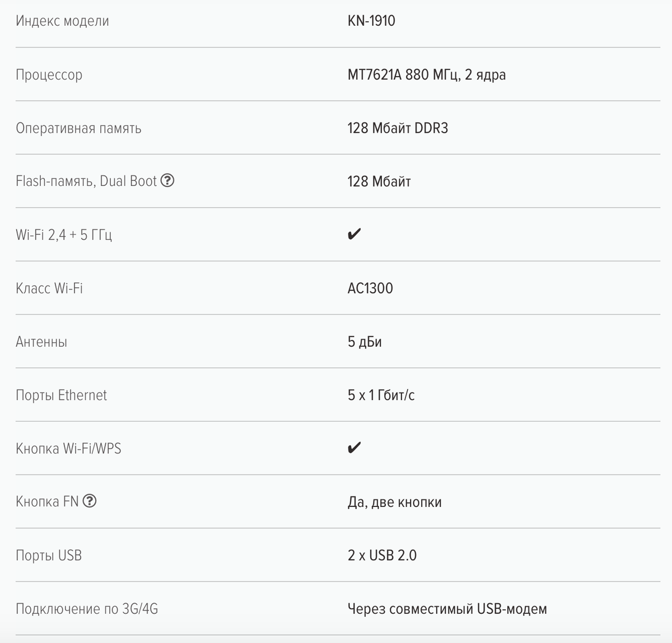Click Да, две кнопки value
672x643 pixels.
pos(394,502)
